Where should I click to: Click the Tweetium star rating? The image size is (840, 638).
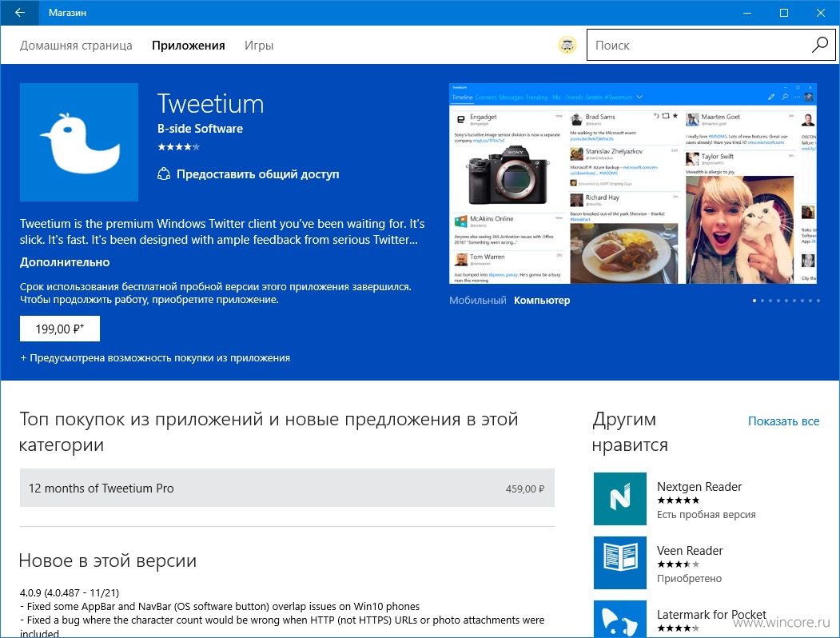pyautogui.click(x=178, y=147)
